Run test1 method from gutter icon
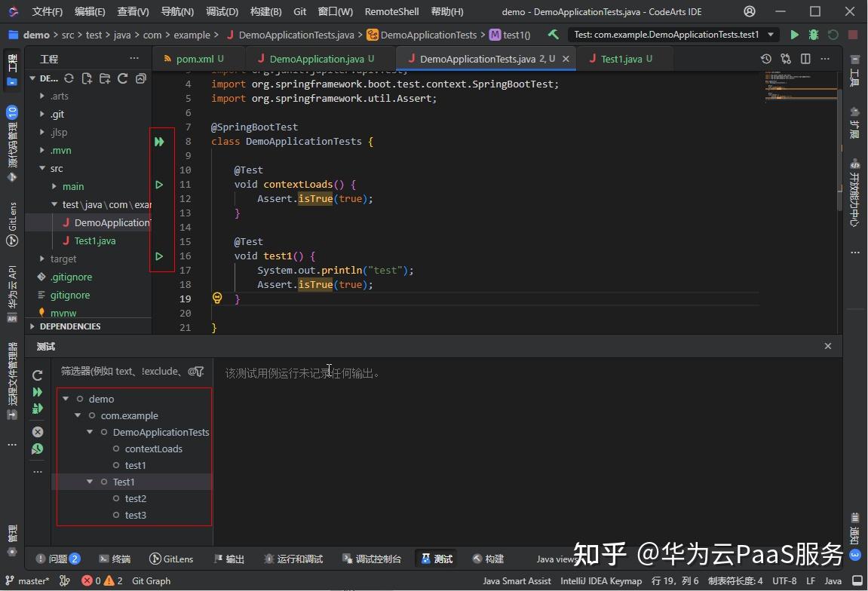The image size is (868, 591). pyautogui.click(x=159, y=256)
